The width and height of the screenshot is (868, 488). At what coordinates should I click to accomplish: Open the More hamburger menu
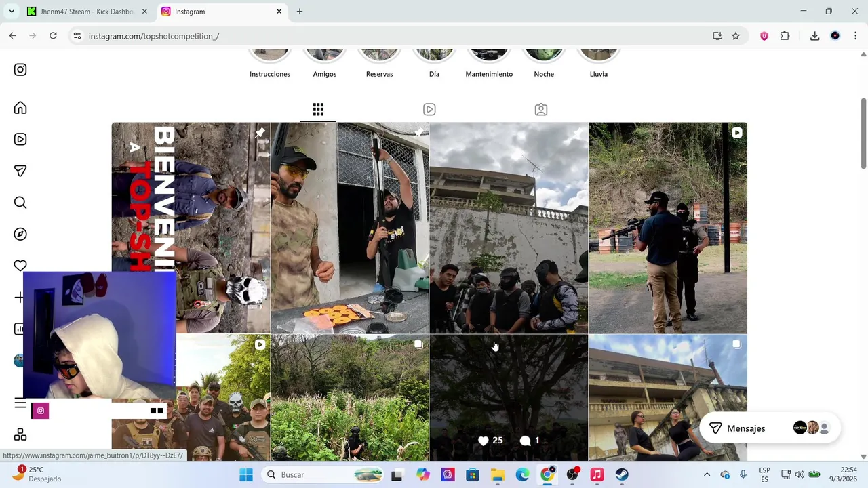tap(20, 404)
